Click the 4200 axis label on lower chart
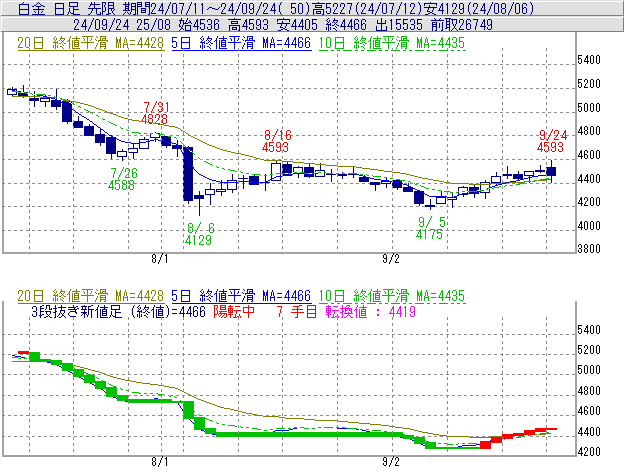The height and width of the screenshot is (475, 624). tap(589, 452)
